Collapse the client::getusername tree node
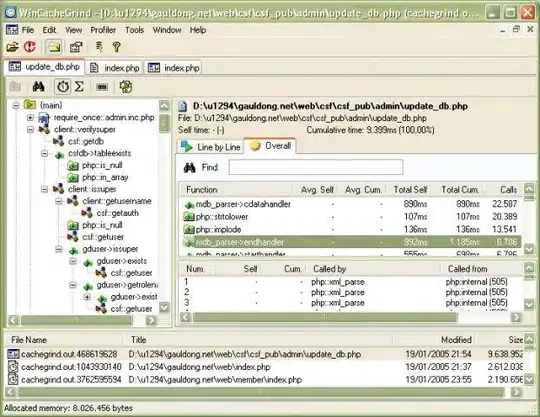 point(59,201)
